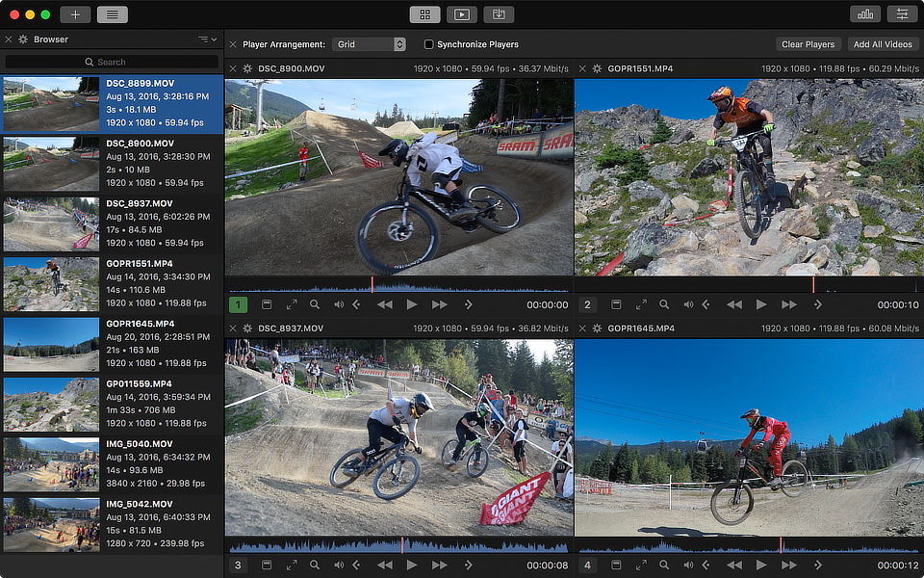Toggle the player 1 active number badge
This screenshot has height=578, width=924.
point(238,304)
